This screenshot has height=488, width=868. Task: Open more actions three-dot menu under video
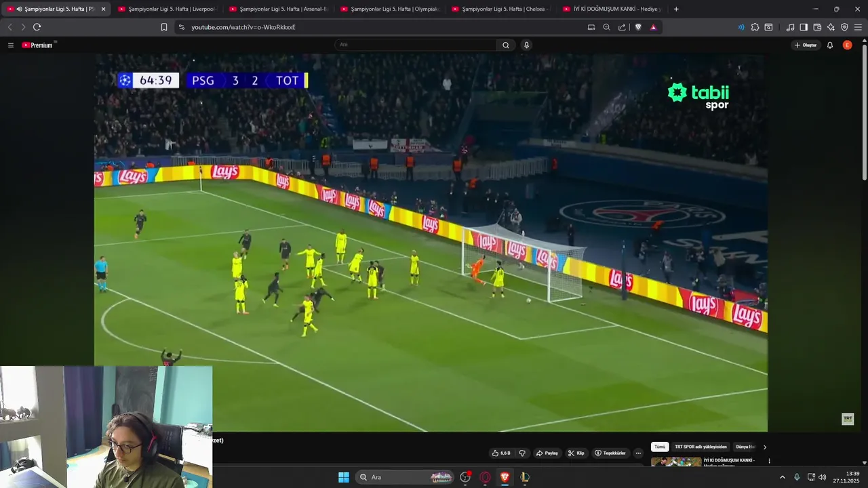[638, 453]
